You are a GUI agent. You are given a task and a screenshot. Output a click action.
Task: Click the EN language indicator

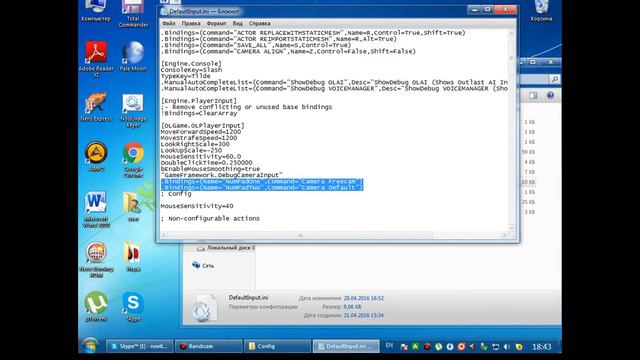pos(389,346)
